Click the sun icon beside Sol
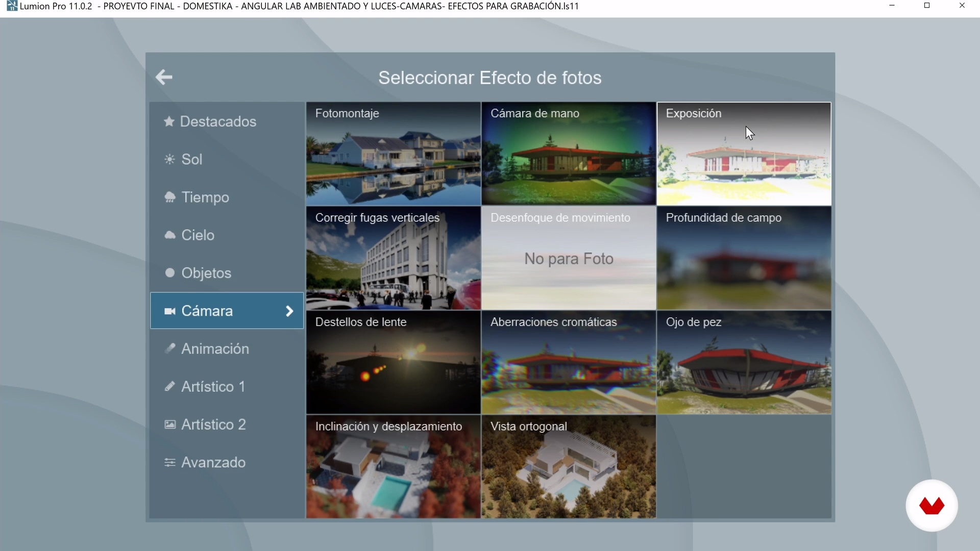The height and width of the screenshot is (551, 980). (x=169, y=159)
